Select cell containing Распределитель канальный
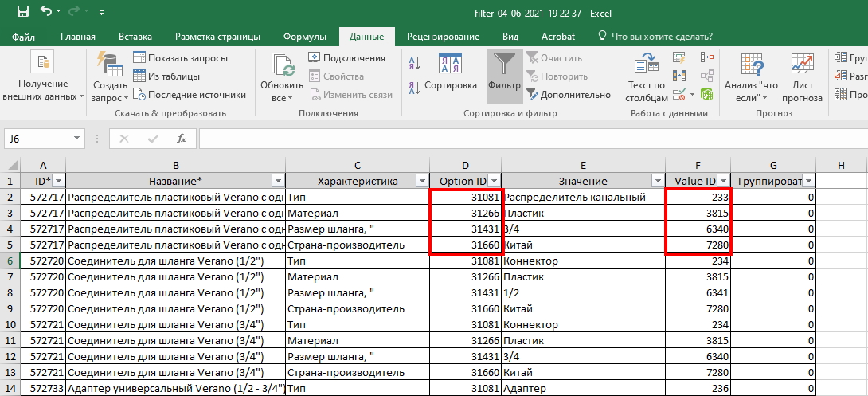 tap(583, 197)
